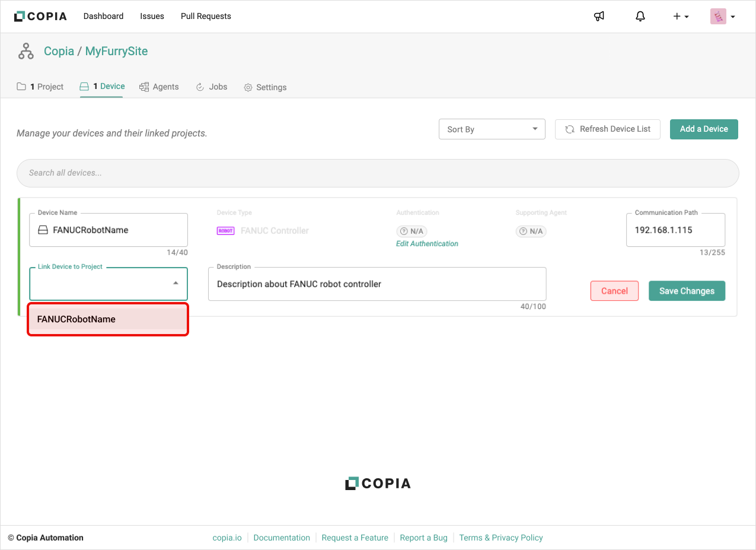Click the Copia logo in header
756x550 pixels.
40,17
